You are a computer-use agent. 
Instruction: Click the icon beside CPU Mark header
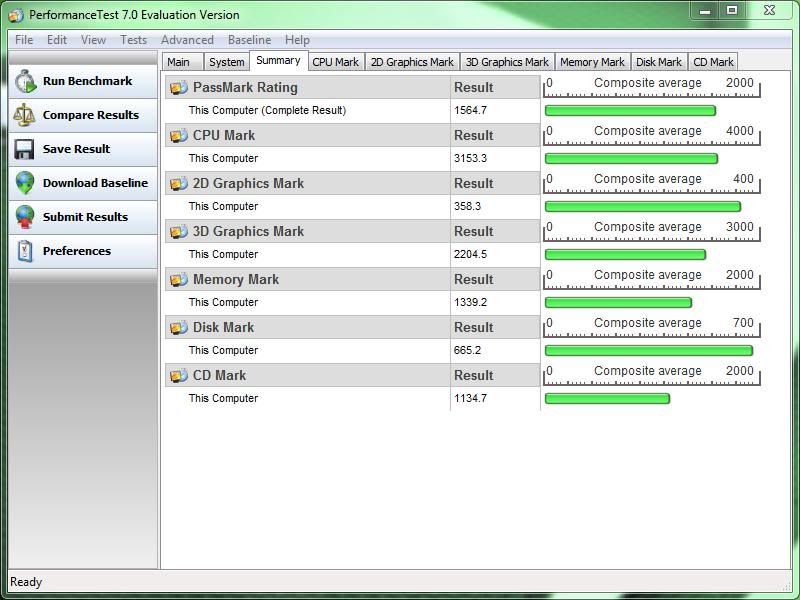(179, 136)
